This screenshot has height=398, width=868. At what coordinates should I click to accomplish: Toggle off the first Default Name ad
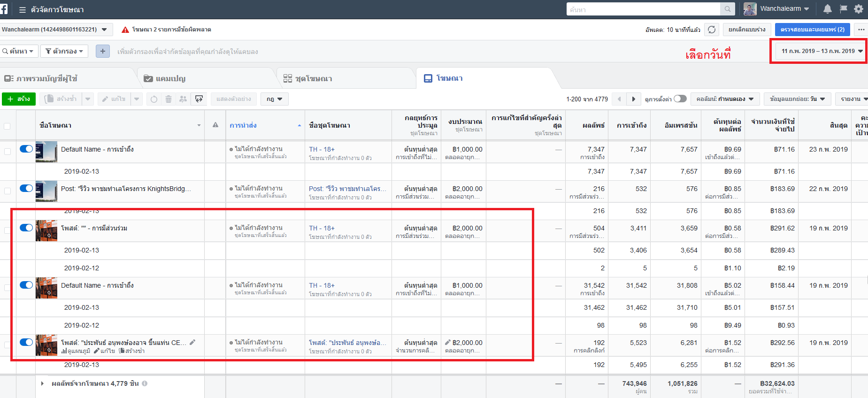click(26, 149)
